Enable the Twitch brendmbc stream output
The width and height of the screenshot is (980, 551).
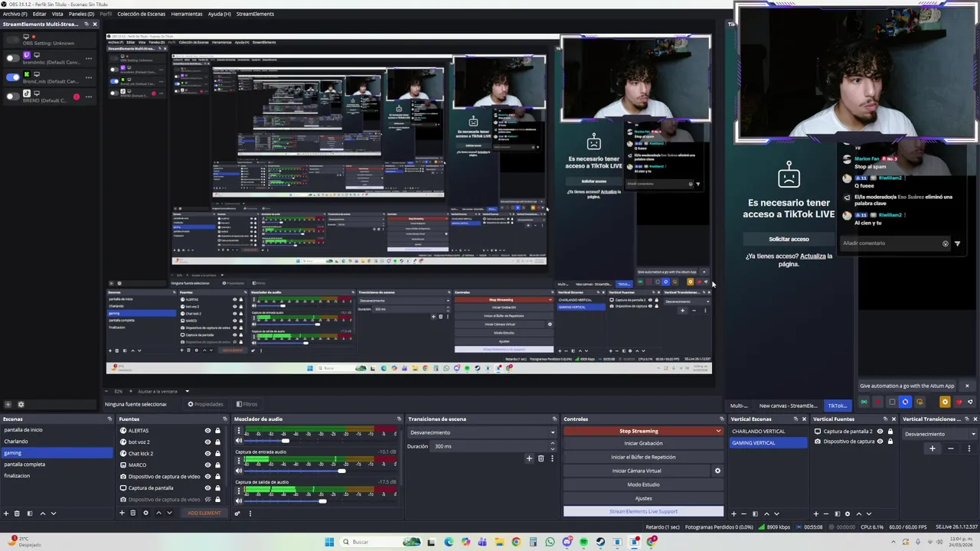click(12, 58)
